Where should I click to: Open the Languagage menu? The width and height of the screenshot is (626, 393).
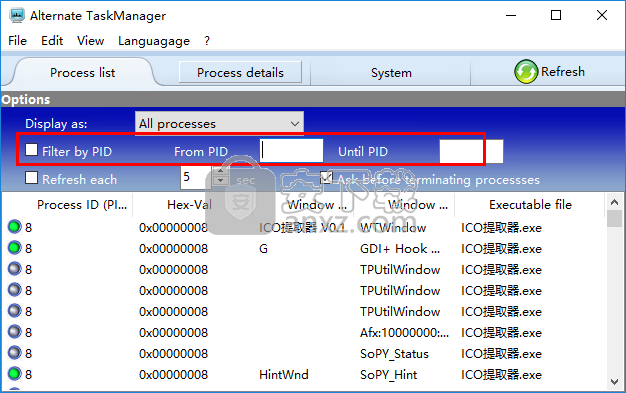[154, 41]
